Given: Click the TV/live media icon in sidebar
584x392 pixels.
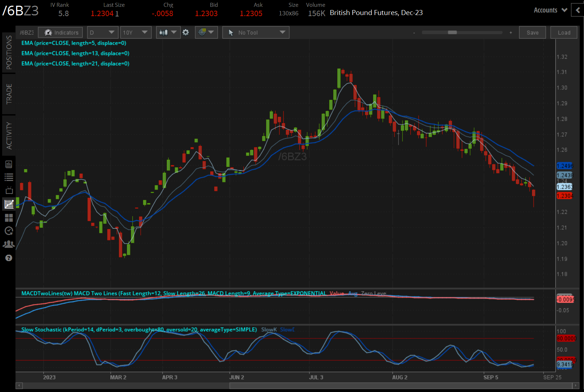Looking at the screenshot, I should coord(9,190).
